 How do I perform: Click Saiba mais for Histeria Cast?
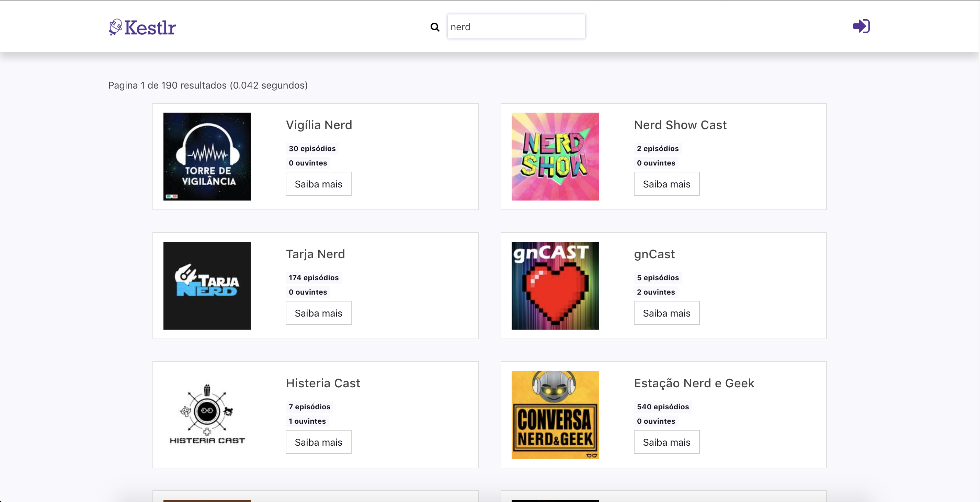(318, 442)
